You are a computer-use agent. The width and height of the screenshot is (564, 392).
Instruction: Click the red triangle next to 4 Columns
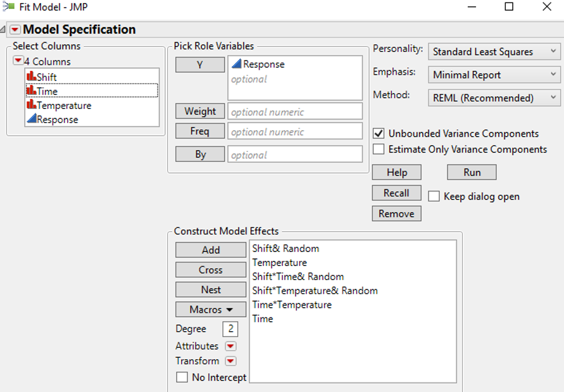(x=18, y=61)
